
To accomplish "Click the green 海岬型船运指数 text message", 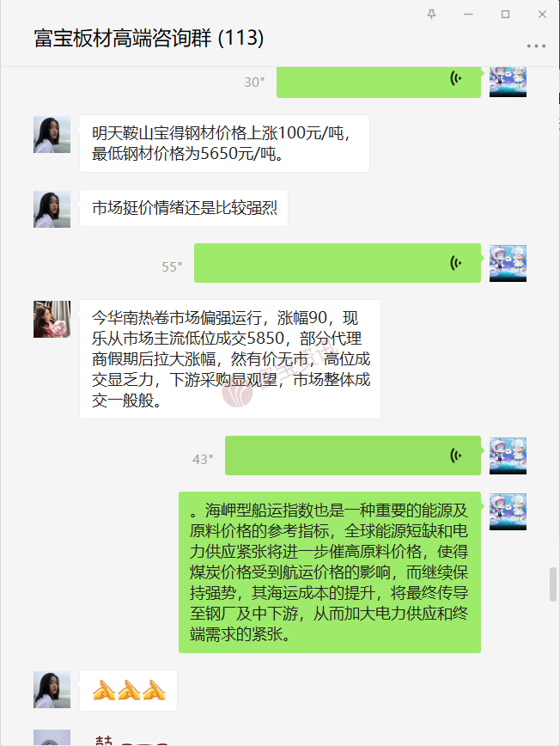I will pyautogui.click(x=330, y=572).
